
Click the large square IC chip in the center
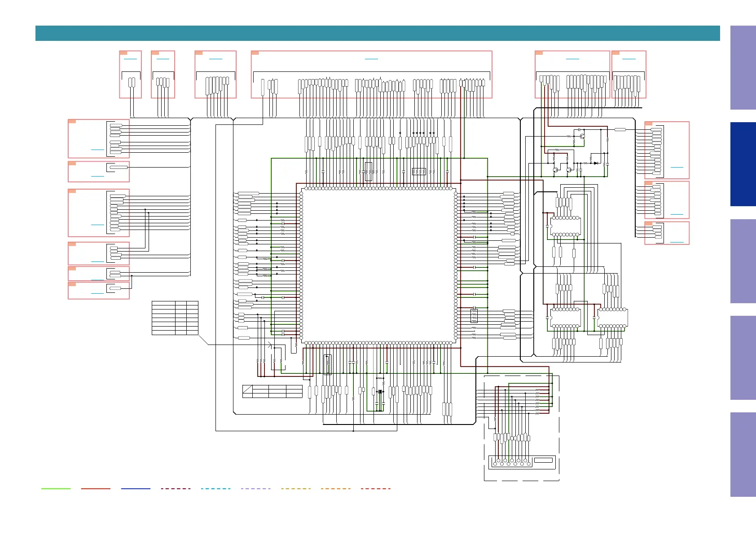(378, 265)
